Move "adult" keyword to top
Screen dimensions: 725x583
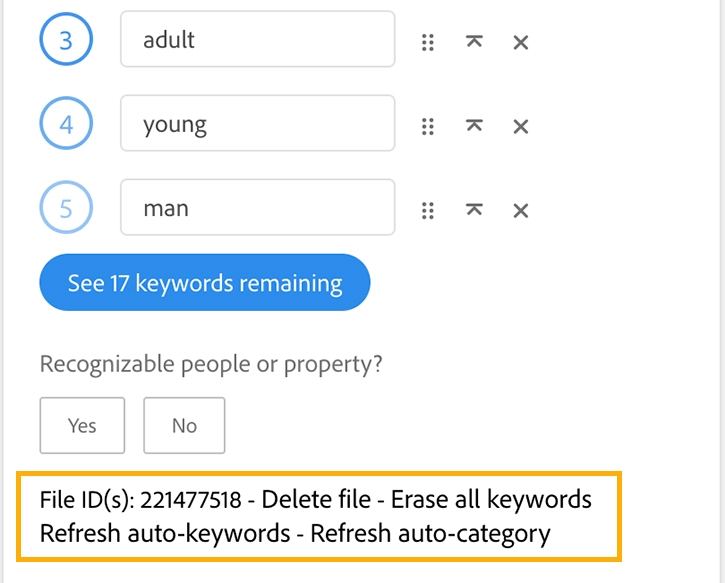pyautogui.click(x=474, y=42)
